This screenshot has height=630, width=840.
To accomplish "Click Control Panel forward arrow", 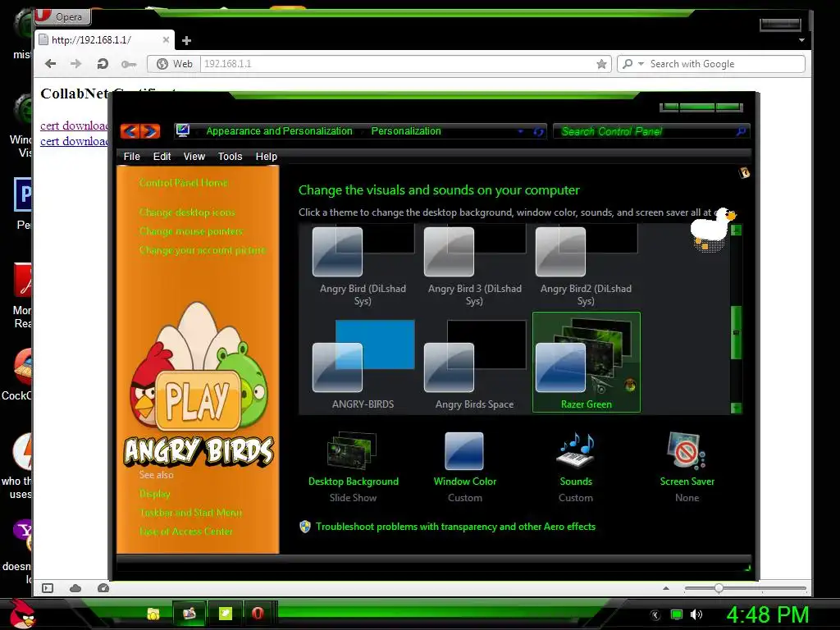I will (151, 130).
